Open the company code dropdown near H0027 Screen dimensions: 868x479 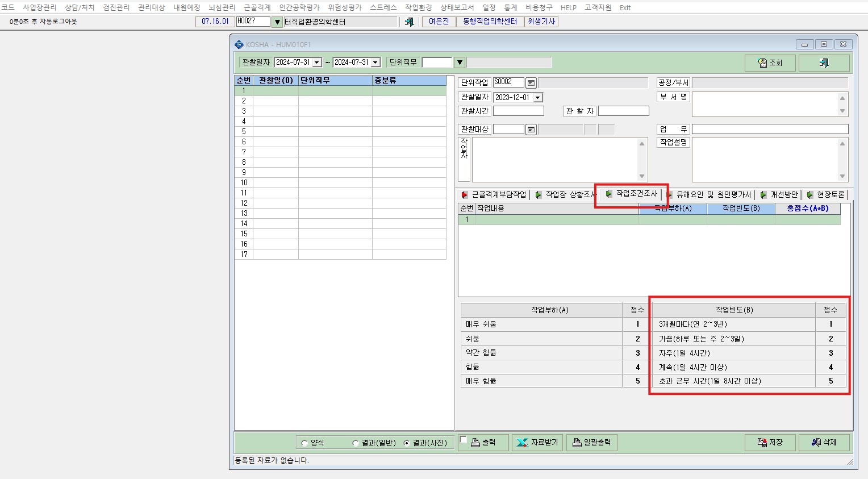pyautogui.click(x=277, y=22)
